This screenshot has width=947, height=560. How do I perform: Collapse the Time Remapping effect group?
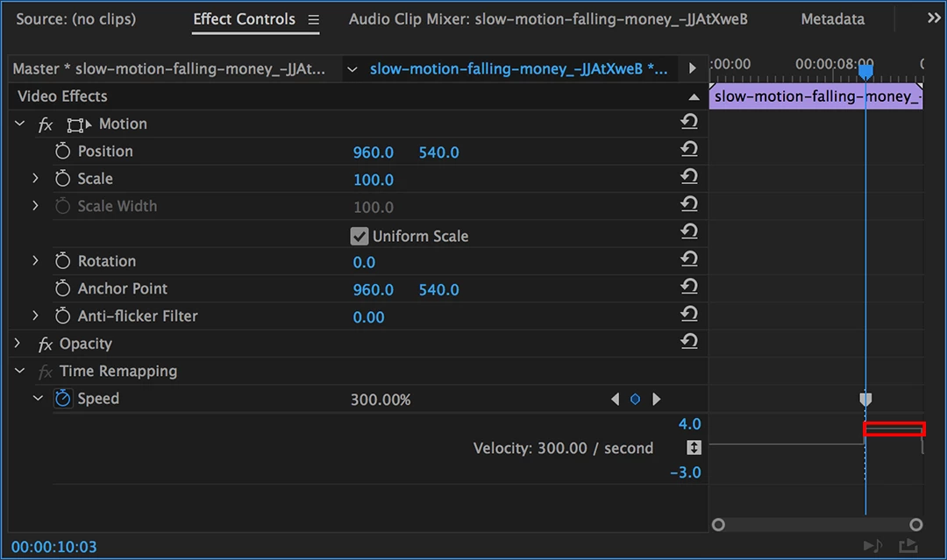(x=20, y=371)
